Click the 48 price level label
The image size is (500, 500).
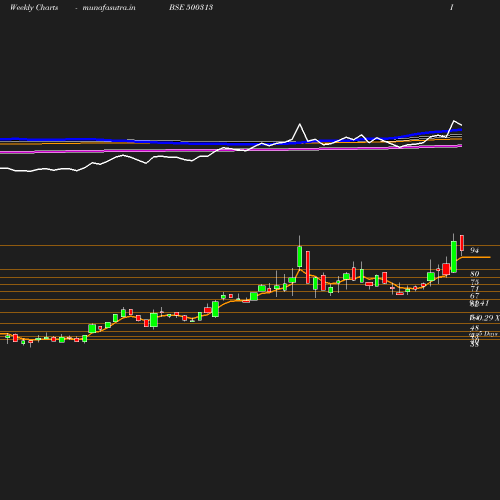tap(474, 328)
